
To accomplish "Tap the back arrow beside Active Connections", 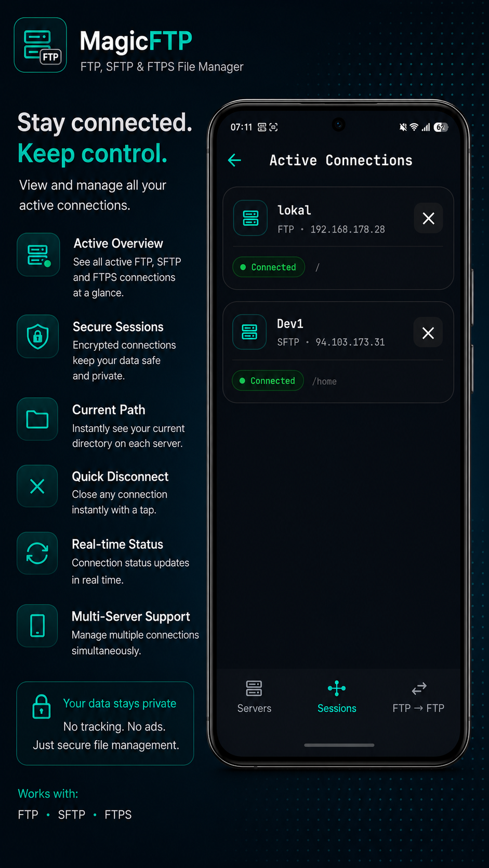I will point(234,160).
